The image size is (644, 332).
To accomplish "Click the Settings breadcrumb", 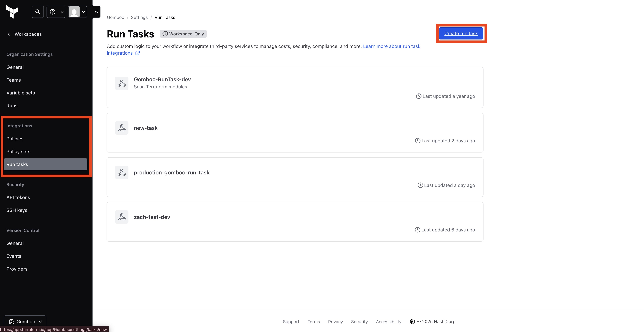I will [x=139, y=17].
